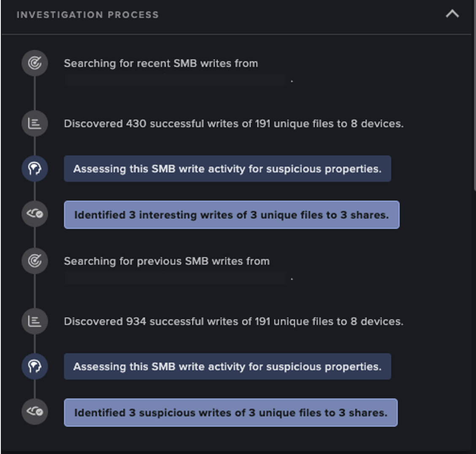This screenshot has width=476, height=454.
Task: Click 'Searching for recent SMB writes from' step
Action: click(161, 63)
